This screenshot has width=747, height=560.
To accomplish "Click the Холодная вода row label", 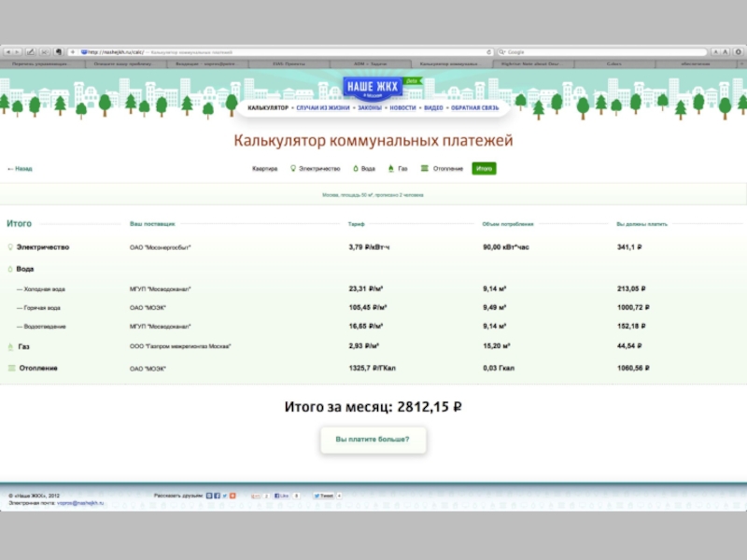I will coord(41,289).
